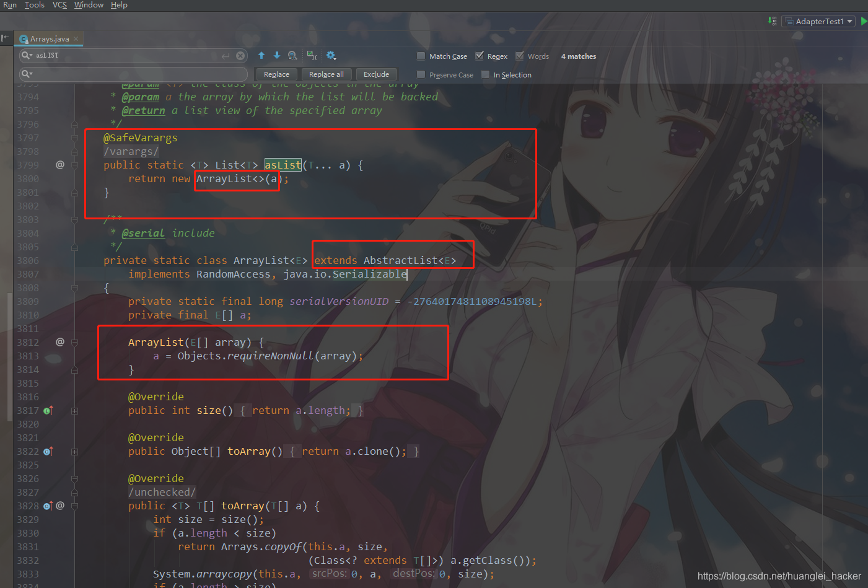Viewport: 868px width, 588px height.
Task: Click the requireNonNull method call
Action: pyautogui.click(x=270, y=356)
